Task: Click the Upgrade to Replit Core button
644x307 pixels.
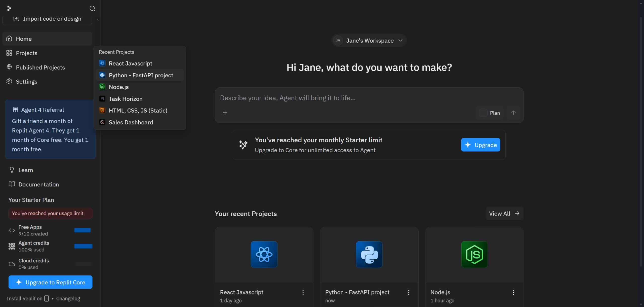Action: point(50,282)
